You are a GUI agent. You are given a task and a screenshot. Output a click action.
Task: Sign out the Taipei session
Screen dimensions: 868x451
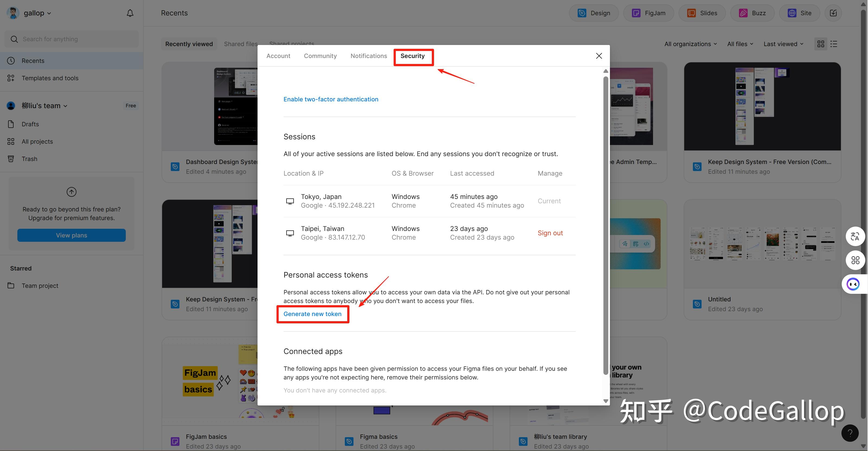pos(550,233)
